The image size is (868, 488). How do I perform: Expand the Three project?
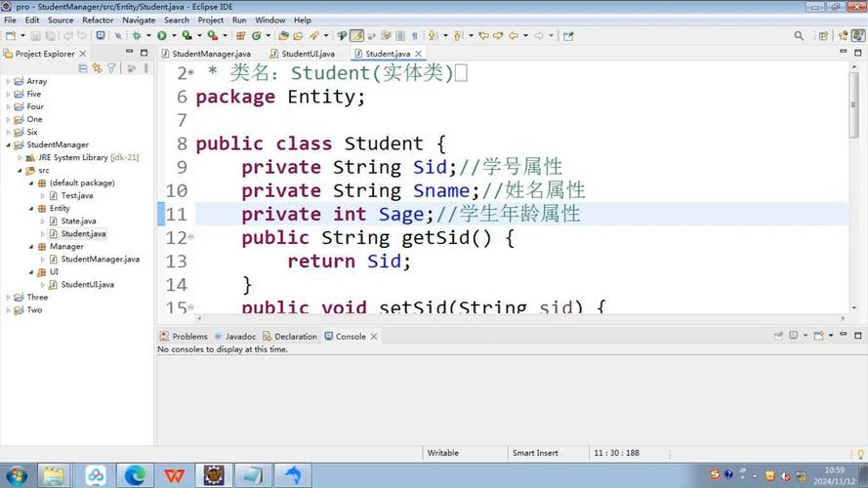point(8,298)
